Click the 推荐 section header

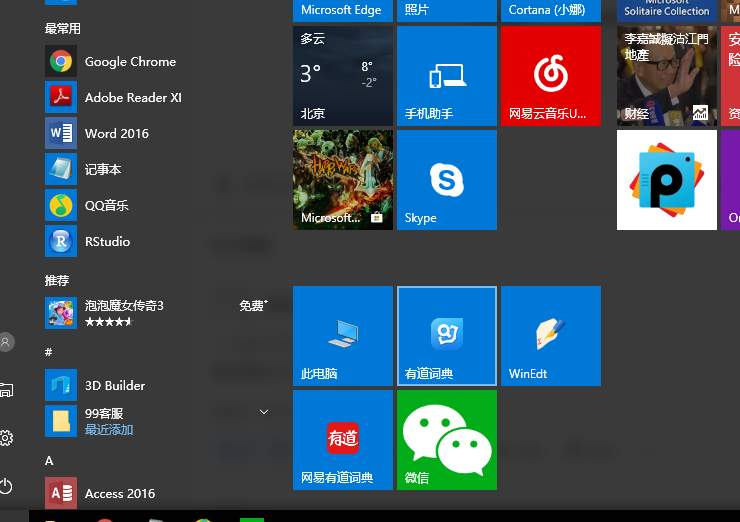[x=57, y=280]
